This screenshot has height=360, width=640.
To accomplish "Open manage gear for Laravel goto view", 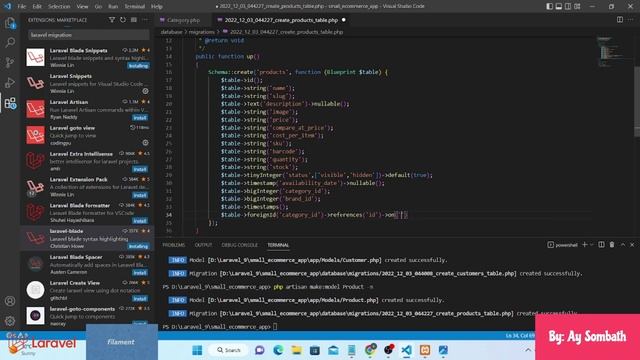I will pyautogui.click(x=145, y=143).
